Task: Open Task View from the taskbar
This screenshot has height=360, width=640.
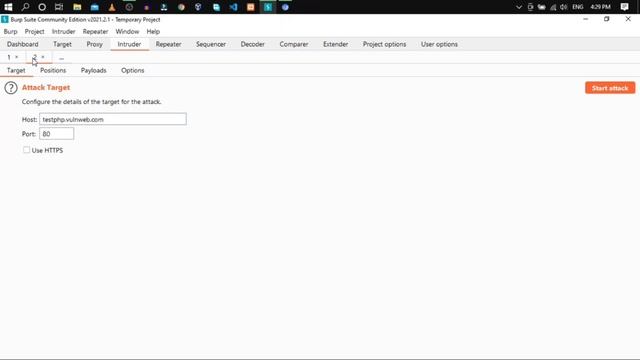Action: [59, 7]
